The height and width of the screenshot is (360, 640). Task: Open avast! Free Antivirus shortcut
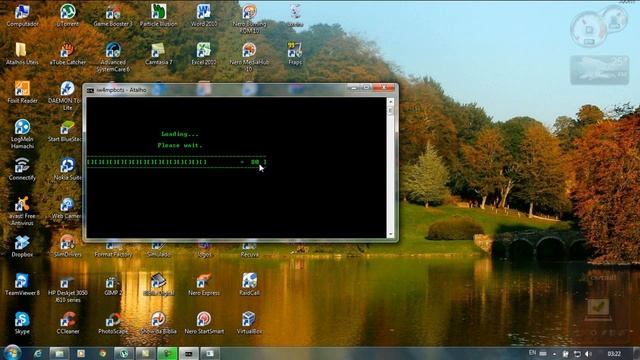click(22, 211)
